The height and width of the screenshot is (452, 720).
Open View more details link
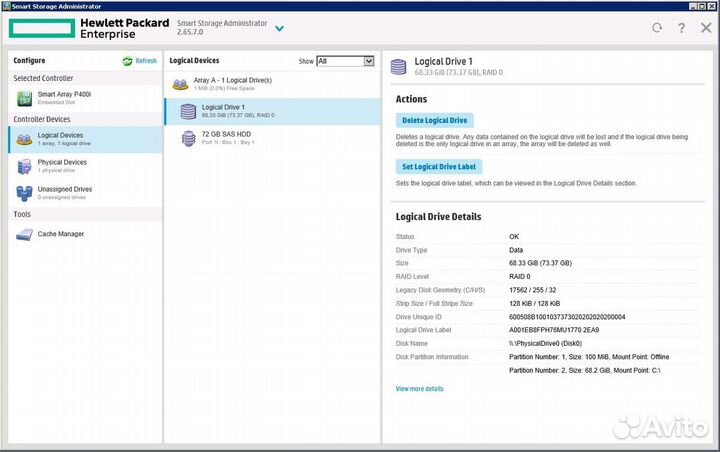click(420, 389)
